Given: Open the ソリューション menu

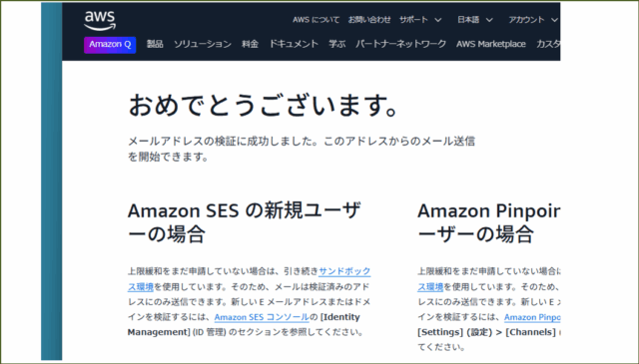Looking at the screenshot, I should pyautogui.click(x=203, y=44).
